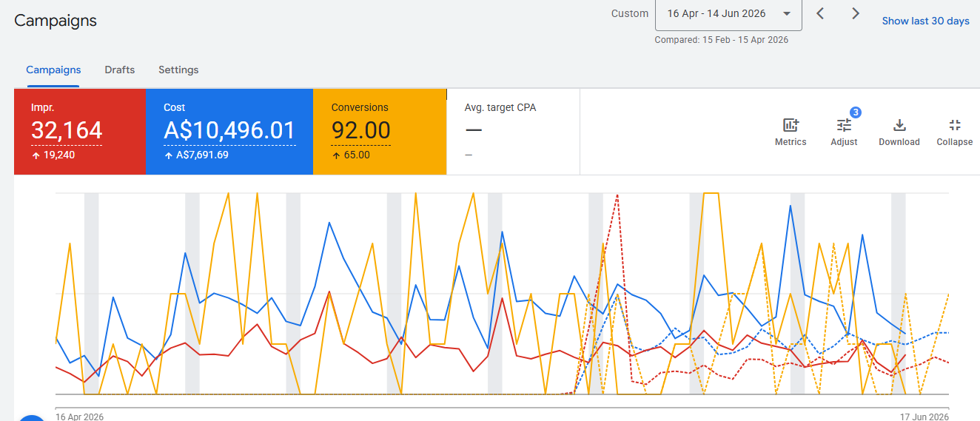Viewport: 980px width, 421px height.
Task: Click the 17 Jun 2026 axis label
Action: [x=924, y=417]
